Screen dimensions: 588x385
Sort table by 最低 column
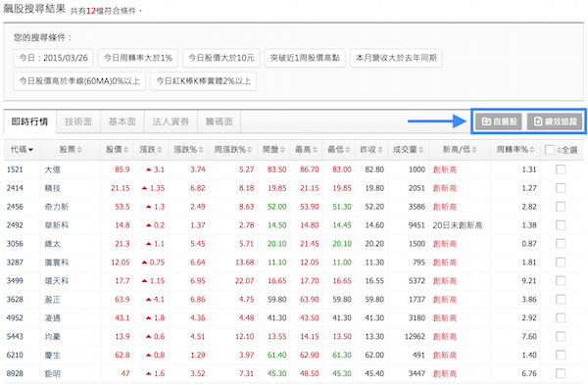tap(339, 150)
